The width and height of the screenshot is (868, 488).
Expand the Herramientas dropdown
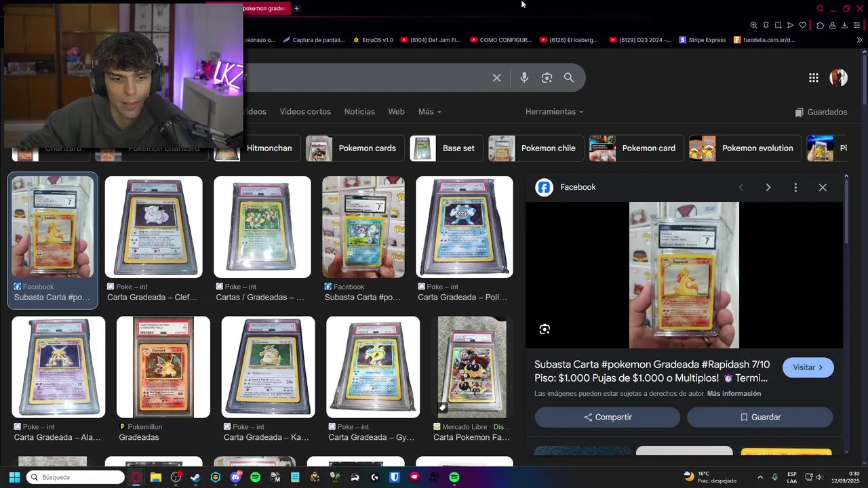pyautogui.click(x=554, y=112)
